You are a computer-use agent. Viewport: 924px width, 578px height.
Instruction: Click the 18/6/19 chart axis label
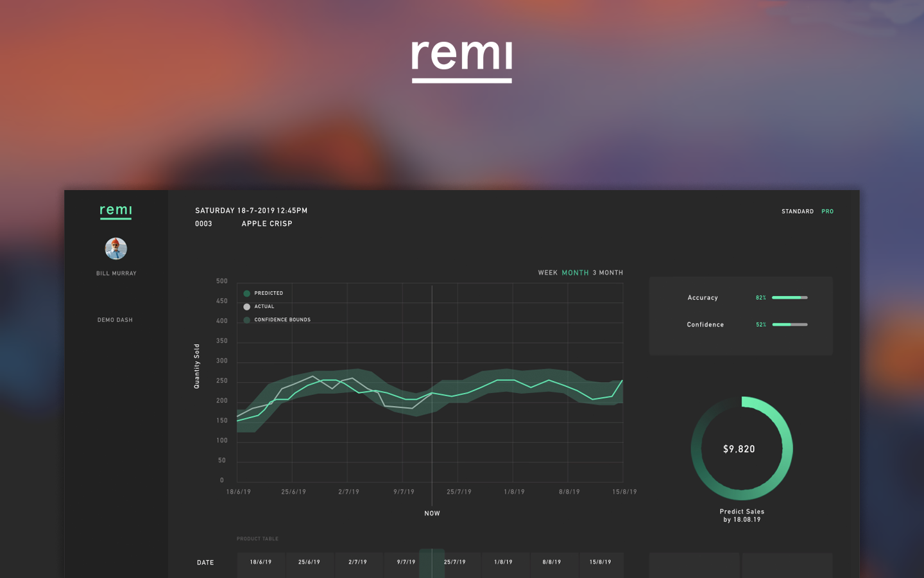pos(239,492)
